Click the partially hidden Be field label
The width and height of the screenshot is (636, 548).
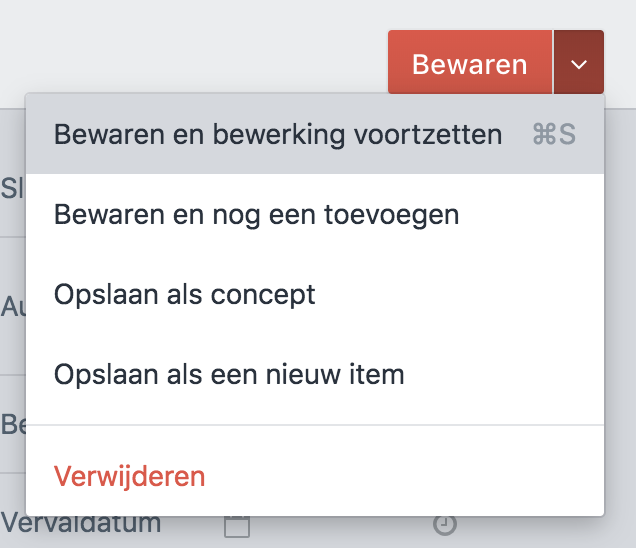pos(13,424)
